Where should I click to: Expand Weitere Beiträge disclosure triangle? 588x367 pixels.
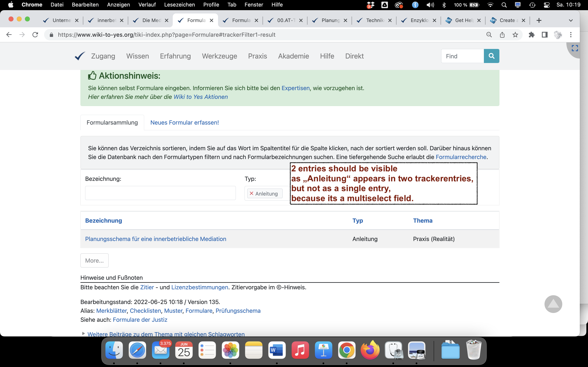(83, 334)
